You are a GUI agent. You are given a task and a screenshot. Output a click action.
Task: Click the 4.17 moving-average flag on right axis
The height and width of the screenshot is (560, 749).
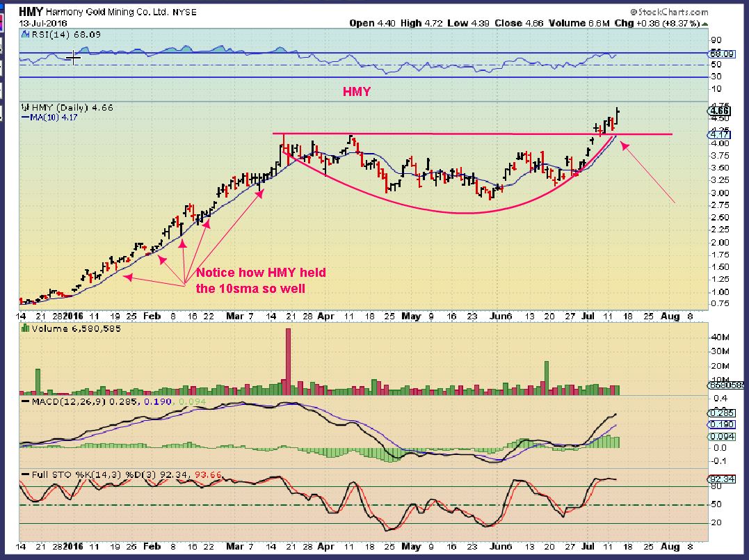pyautogui.click(x=720, y=135)
